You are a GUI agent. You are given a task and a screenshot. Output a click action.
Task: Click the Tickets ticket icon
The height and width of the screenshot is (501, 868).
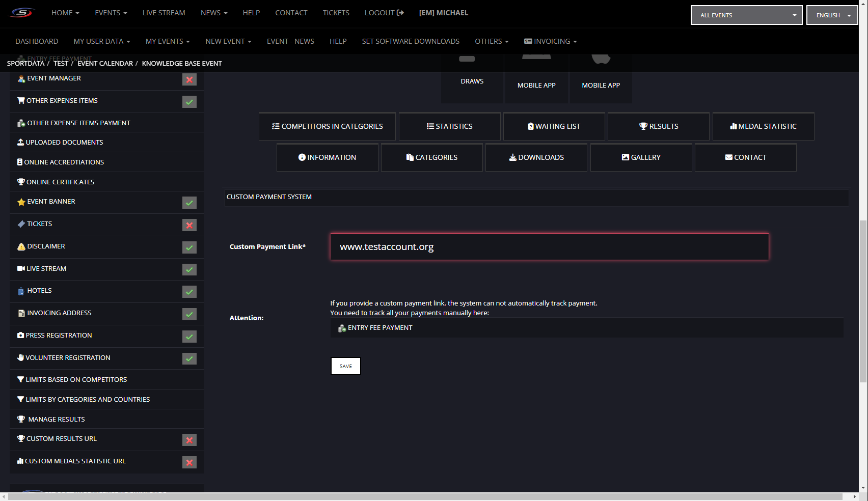(21, 224)
